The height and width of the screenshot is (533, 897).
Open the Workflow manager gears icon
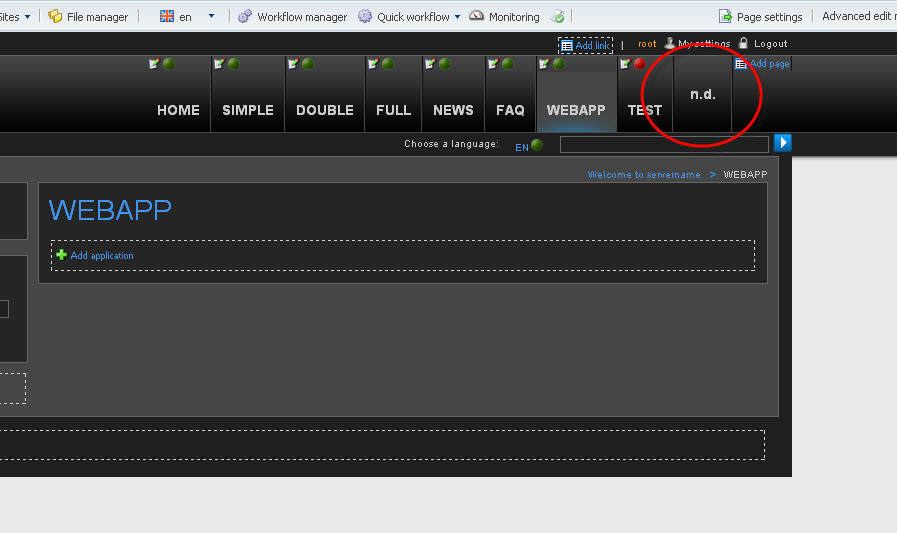[x=245, y=16]
